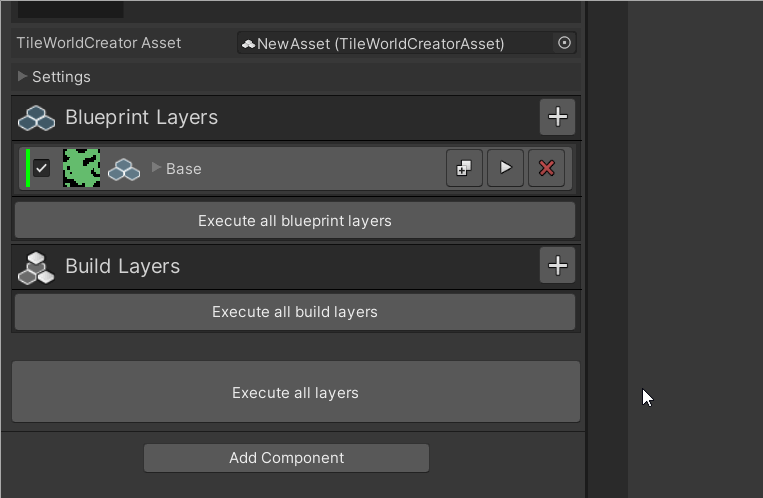Viewport: 763px width, 498px height.
Task: Toggle the Base layer enabled checkbox
Action: click(42, 168)
